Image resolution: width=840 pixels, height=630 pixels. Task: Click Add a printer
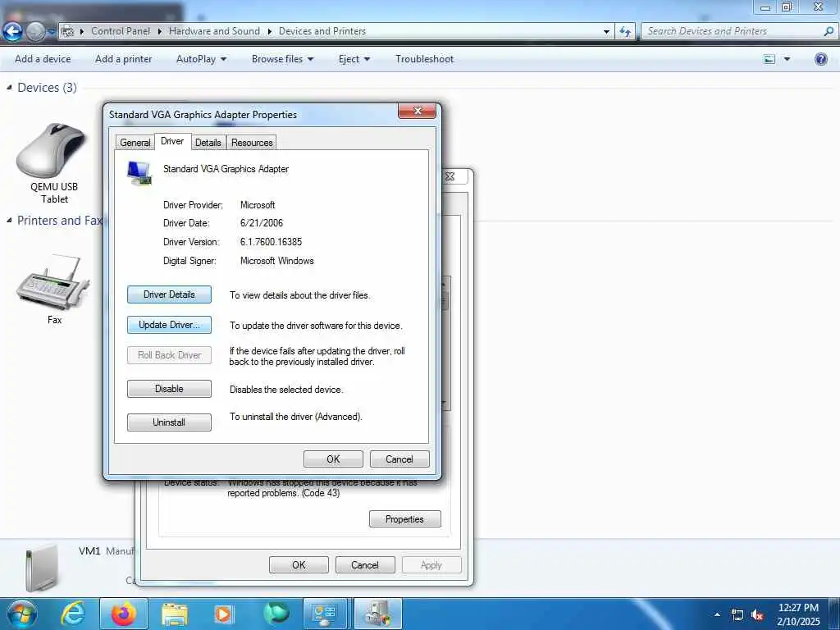coord(123,59)
